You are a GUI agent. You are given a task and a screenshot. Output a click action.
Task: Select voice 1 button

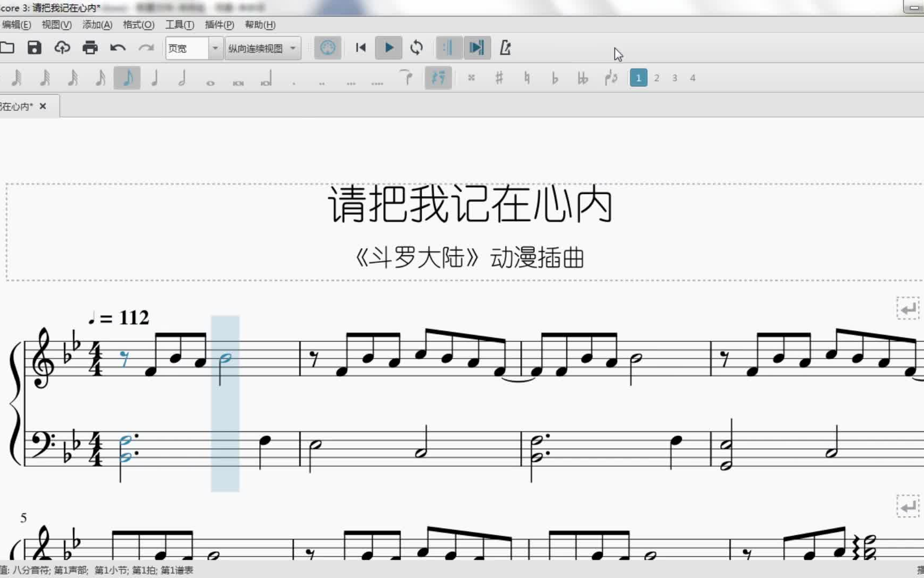pyautogui.click(x=638, y=78)
